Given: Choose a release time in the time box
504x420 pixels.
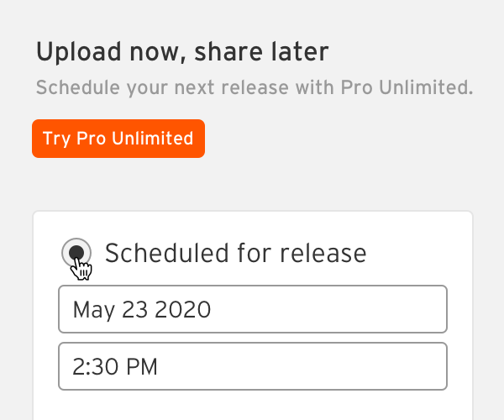Looking at the screenshot, I should (x=253, y=366).
